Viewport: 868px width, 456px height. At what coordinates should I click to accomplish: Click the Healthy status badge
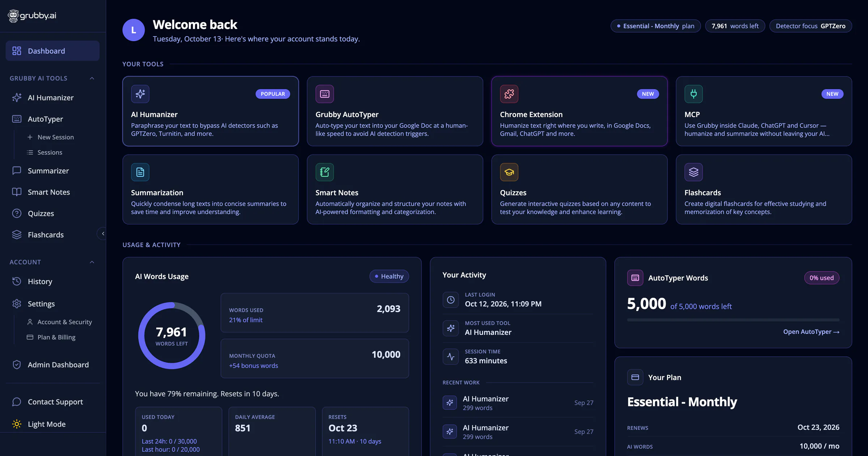(x=389, y=276)
